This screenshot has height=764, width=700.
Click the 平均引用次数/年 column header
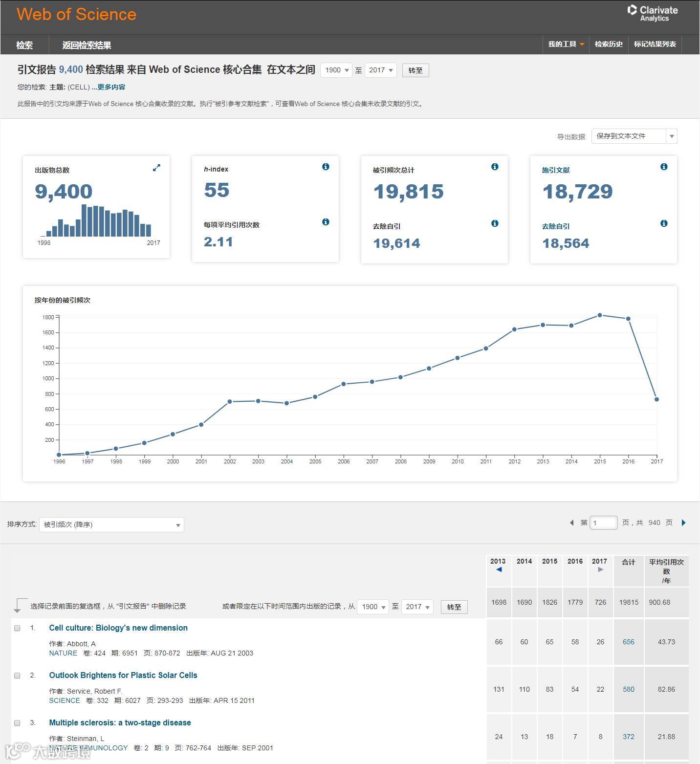pyautogui.click(x=666, y=571)
